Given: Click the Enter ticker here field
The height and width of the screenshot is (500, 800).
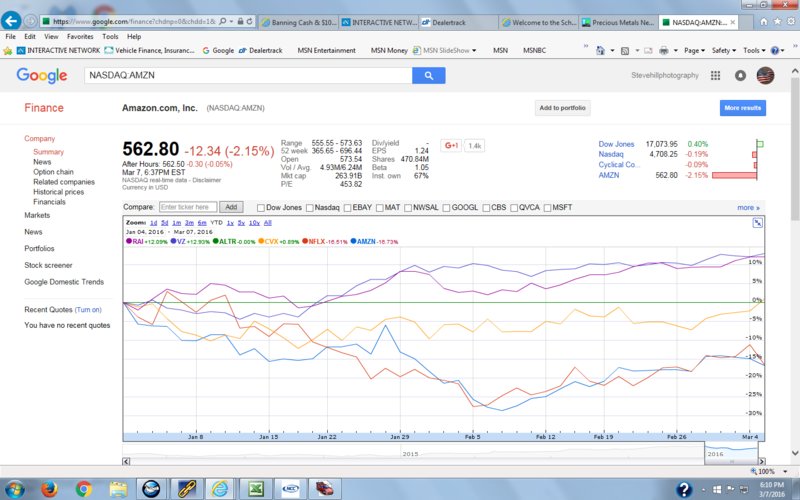Looking at the screenshot, I should (x=188, y=207).
